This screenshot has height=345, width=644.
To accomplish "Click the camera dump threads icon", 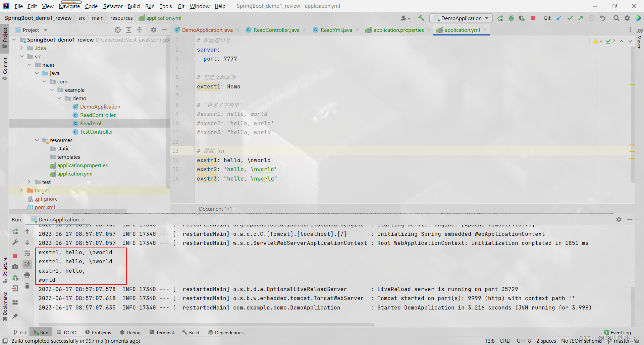I will (15, 267).
